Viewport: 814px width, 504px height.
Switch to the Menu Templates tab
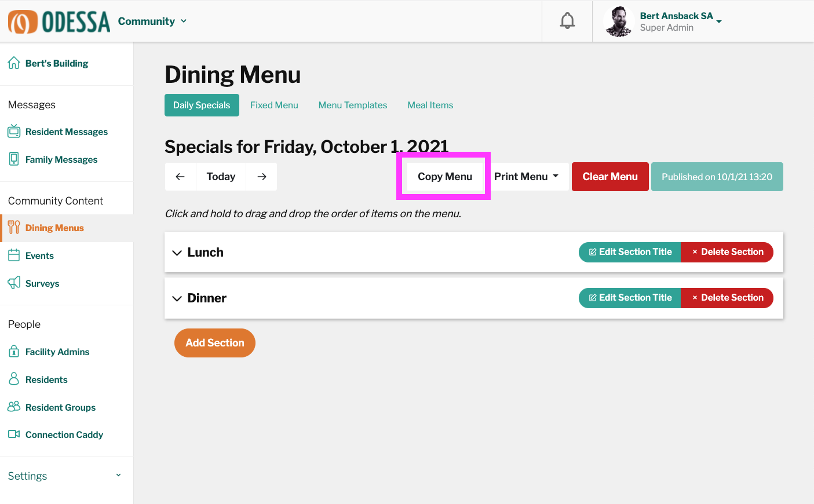pyautogui.click(x=353, y=105)
